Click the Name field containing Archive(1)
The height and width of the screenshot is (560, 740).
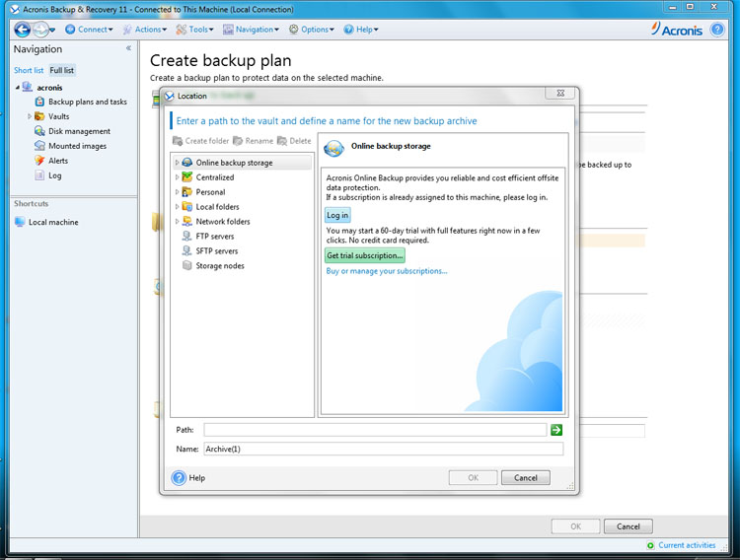383,449
